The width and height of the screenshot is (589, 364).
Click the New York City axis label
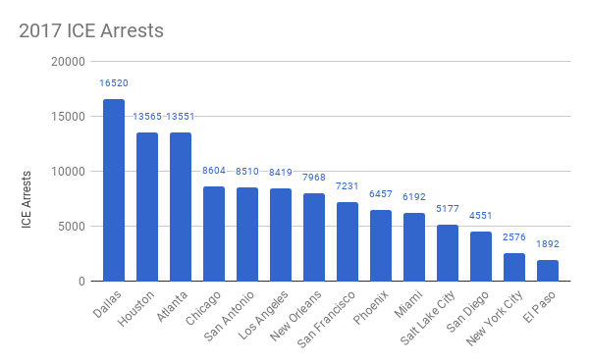[x=495, y=318]
